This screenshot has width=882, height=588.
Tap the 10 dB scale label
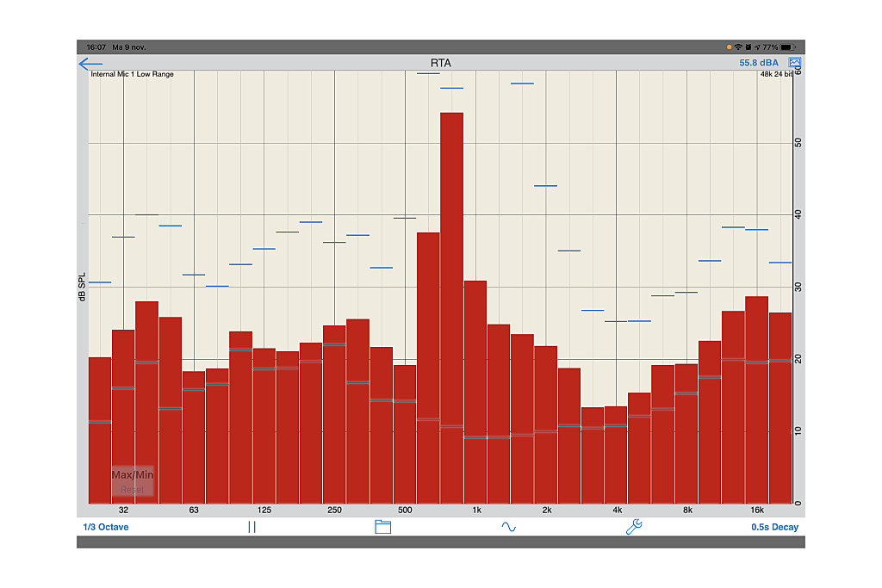click(798, 430)
